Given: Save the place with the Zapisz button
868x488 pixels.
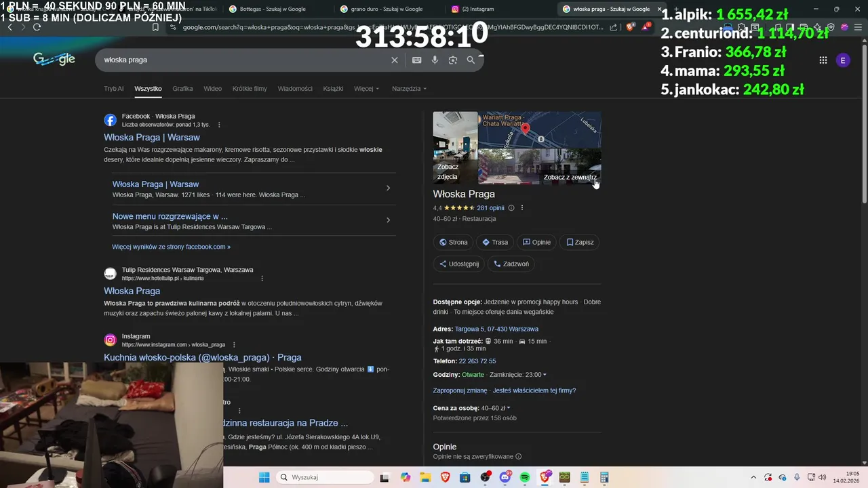Looking at the screenshot, I should point(580,242).
